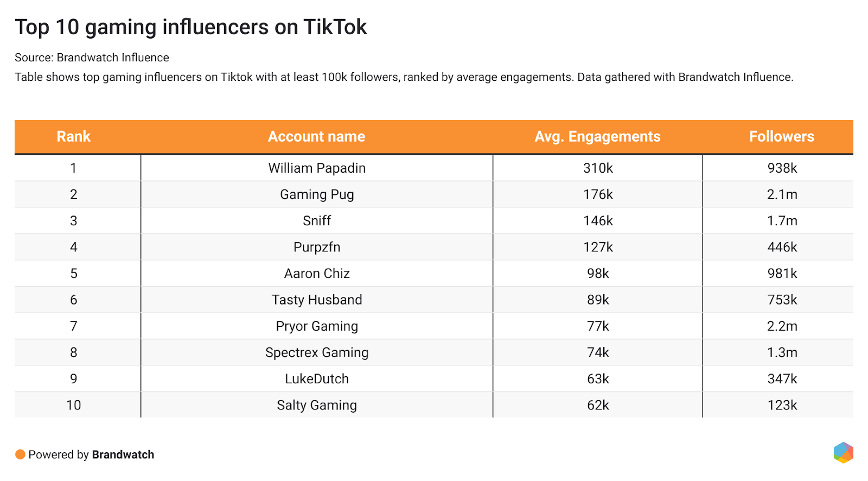Click the Avg. Engagements column header
This screenshot has height=481, width=868.
[x=597, y=137]
